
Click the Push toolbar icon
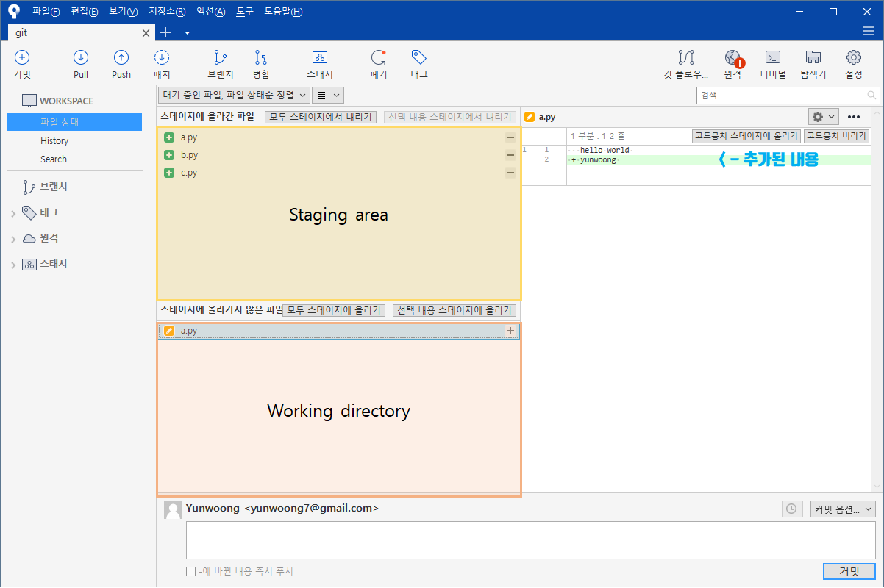(121, 57)
